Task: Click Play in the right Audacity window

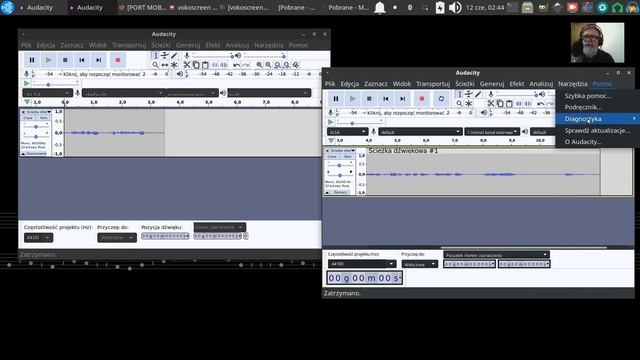Action: pyautogui.click(x=353, y=99)
